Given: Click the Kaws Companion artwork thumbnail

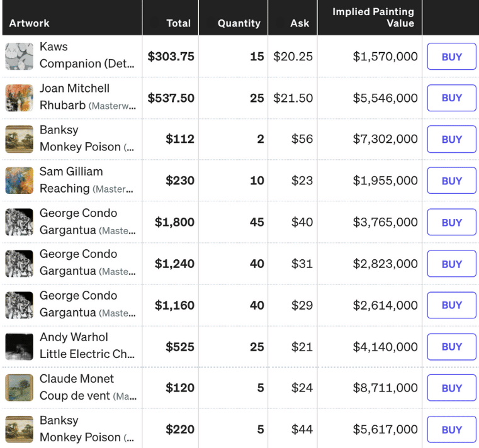Looking at the screenshot, I should click(19, 56).
